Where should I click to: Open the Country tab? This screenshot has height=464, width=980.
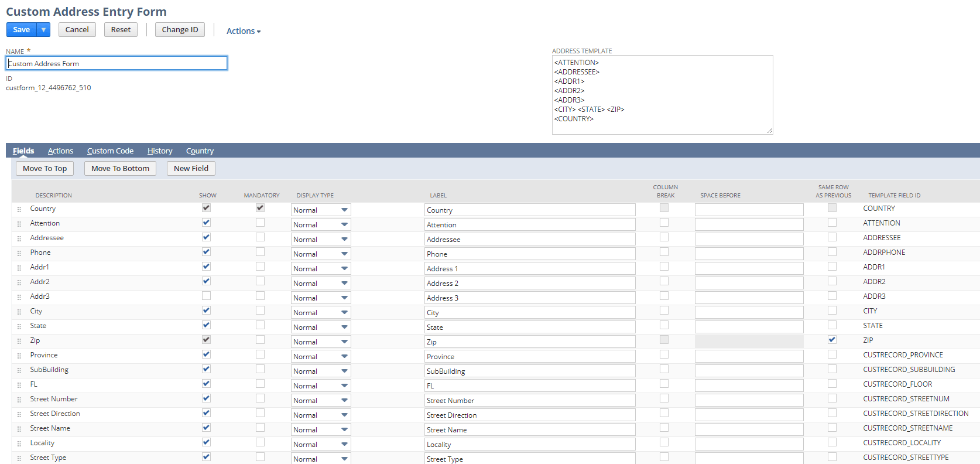coord(200,151)
